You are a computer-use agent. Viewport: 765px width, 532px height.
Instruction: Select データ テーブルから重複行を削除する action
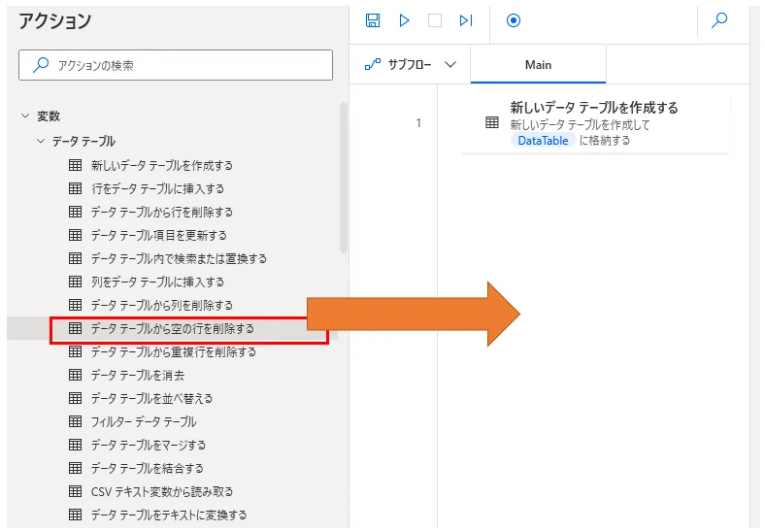173,351
